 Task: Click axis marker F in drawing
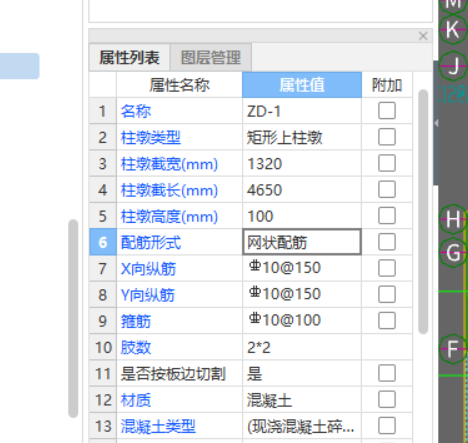coord(452,349)
